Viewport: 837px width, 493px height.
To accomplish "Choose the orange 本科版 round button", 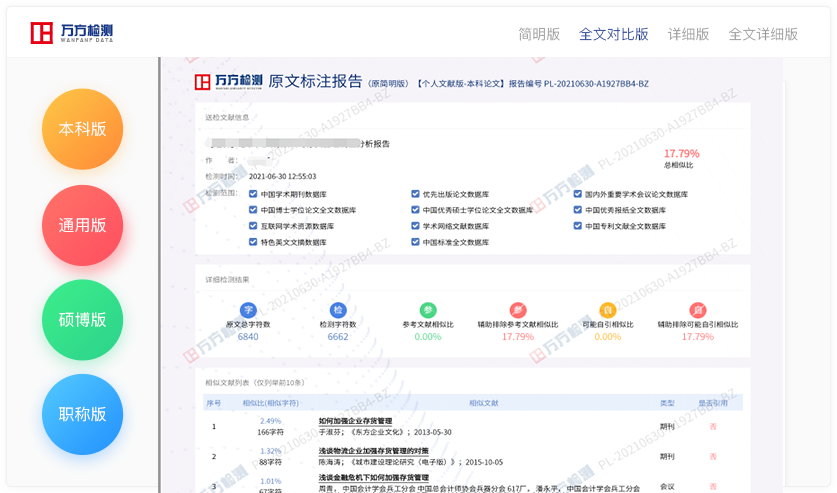I will click(x=82, y=129).
